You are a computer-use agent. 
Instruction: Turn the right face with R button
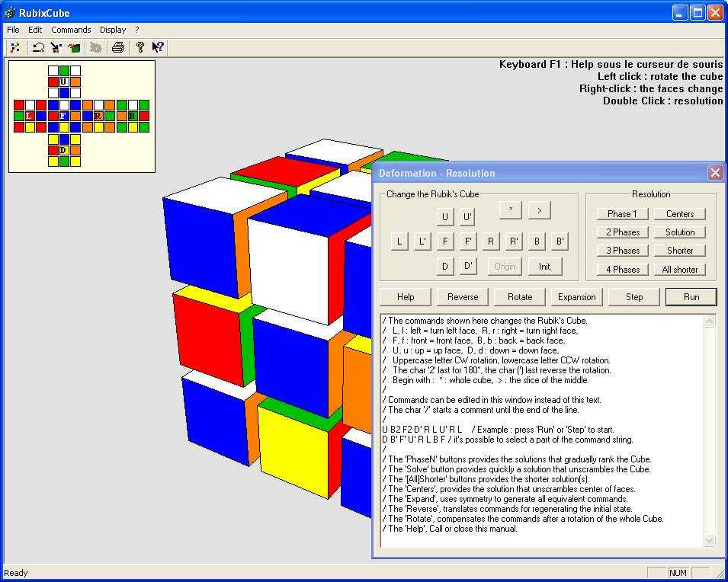tap(491, 241)
